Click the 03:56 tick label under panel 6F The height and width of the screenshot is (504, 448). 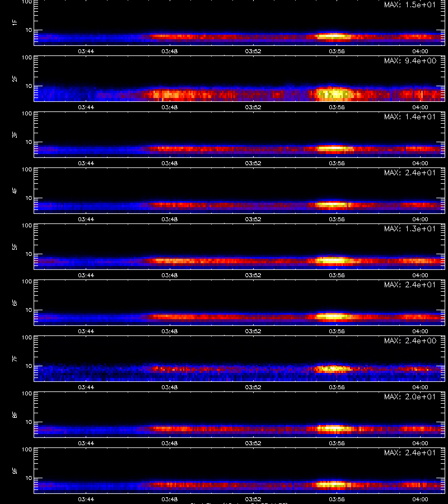pyautogui.click(x=337, y=331)
